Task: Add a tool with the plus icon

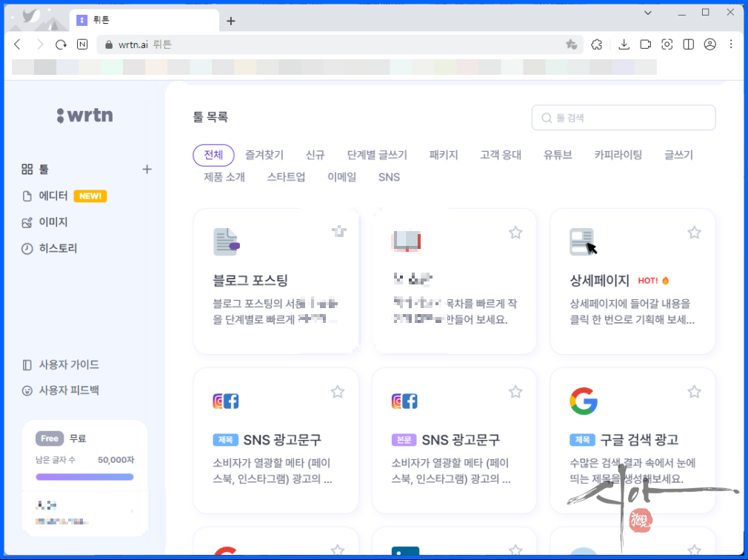Action: (x=147, y=170)
